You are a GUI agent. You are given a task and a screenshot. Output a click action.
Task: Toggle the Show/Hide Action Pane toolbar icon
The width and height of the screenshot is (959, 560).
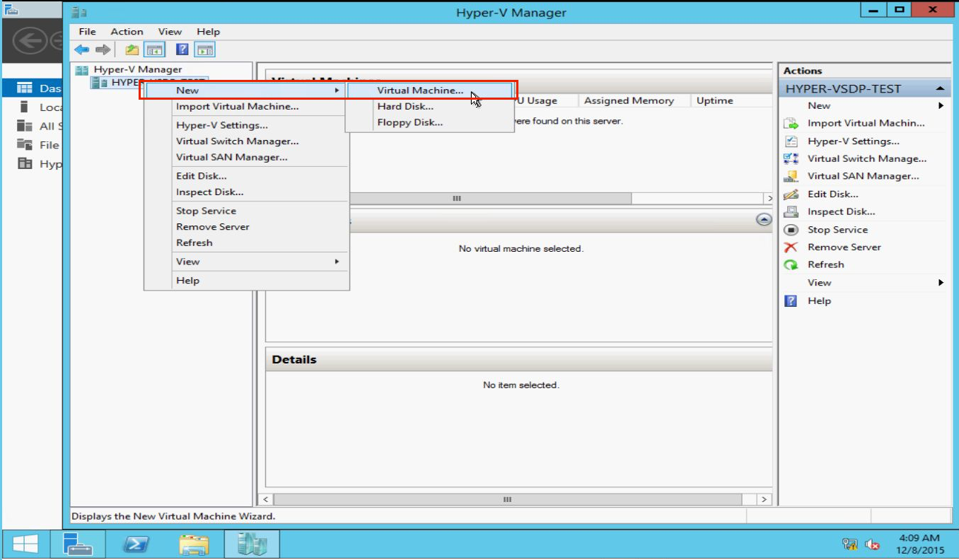point(205,49)
